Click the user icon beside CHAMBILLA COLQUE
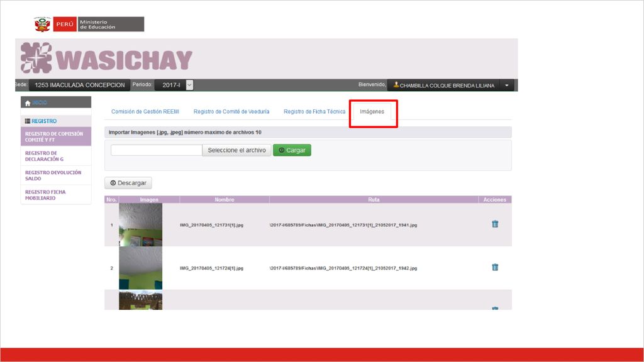Viewport: 644px width, 362px height. tap(396, 85)
